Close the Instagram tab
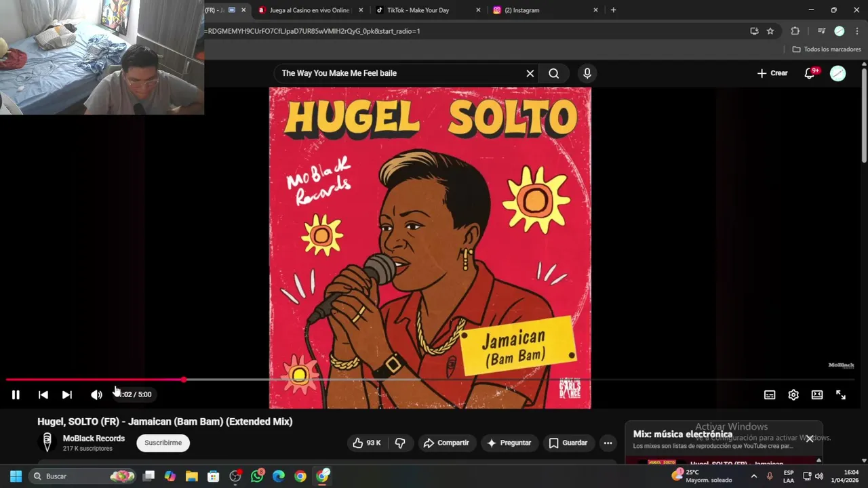 point(596,10)
